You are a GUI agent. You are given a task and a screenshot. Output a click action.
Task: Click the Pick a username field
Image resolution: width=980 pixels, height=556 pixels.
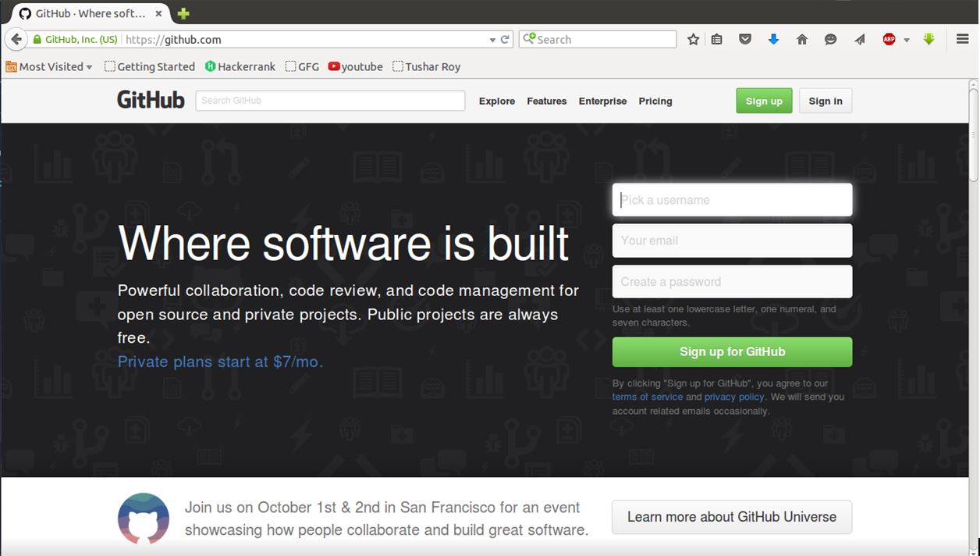[731, 200]
